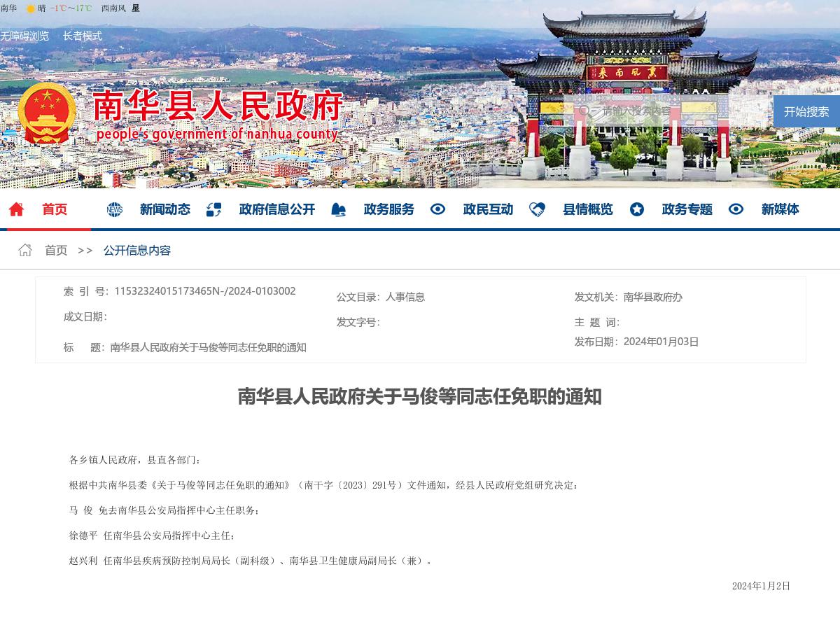Click the handshake icon beside 县情概览

coord(537,209)
